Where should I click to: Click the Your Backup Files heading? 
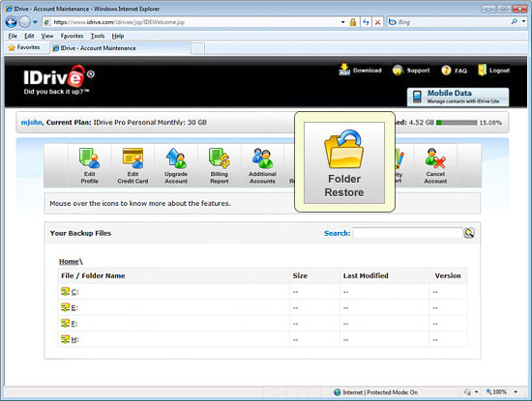click(x=80, y=233)
